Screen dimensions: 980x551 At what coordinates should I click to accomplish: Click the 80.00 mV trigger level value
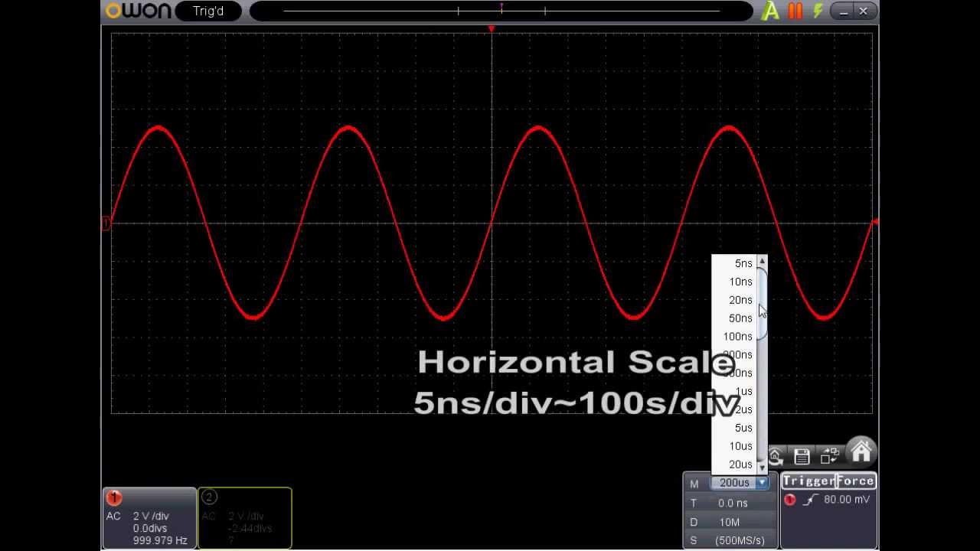pos(847,500)
